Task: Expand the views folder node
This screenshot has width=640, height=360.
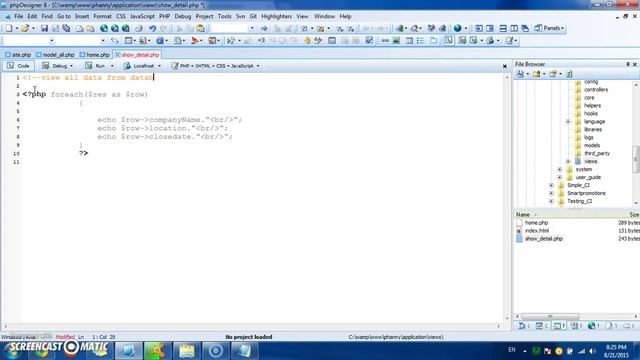Action: click(x=568, y=161)
